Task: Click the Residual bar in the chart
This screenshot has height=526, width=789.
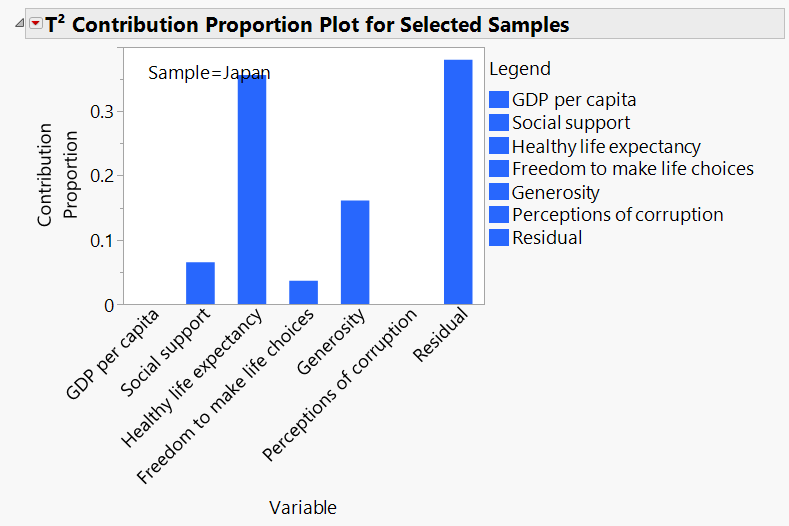Action: (458, 182)
